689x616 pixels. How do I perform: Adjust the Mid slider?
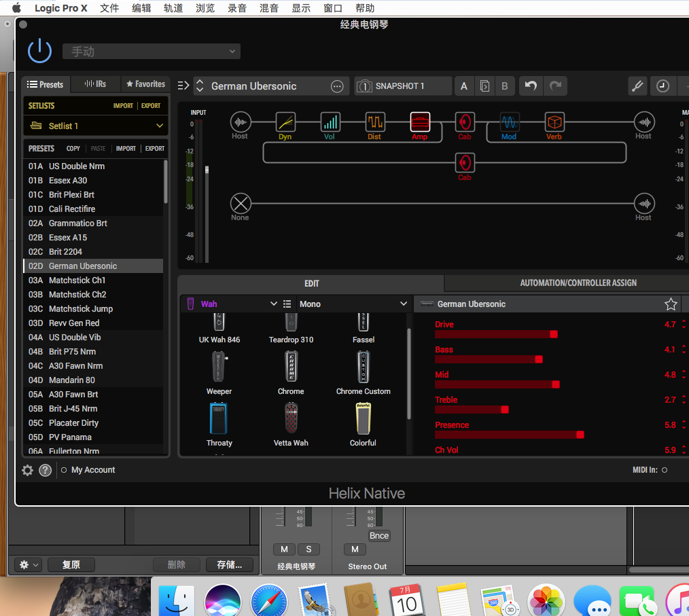point(555,384)
